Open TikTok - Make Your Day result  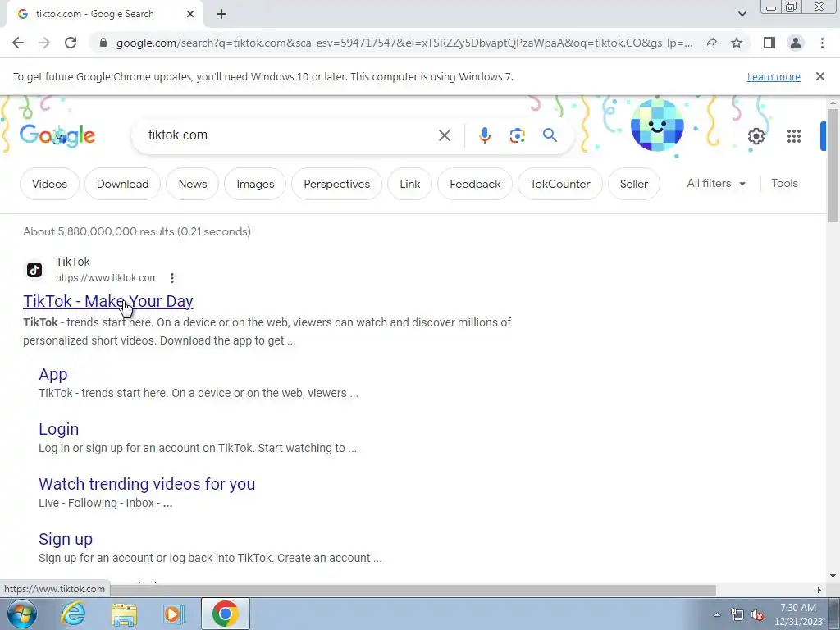click(107, 301)
